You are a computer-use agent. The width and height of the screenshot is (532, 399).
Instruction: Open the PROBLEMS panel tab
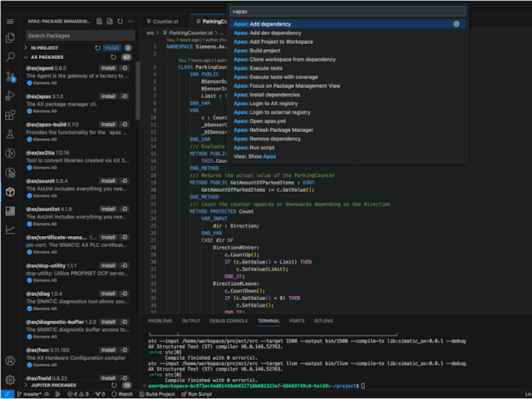point(160,321)
